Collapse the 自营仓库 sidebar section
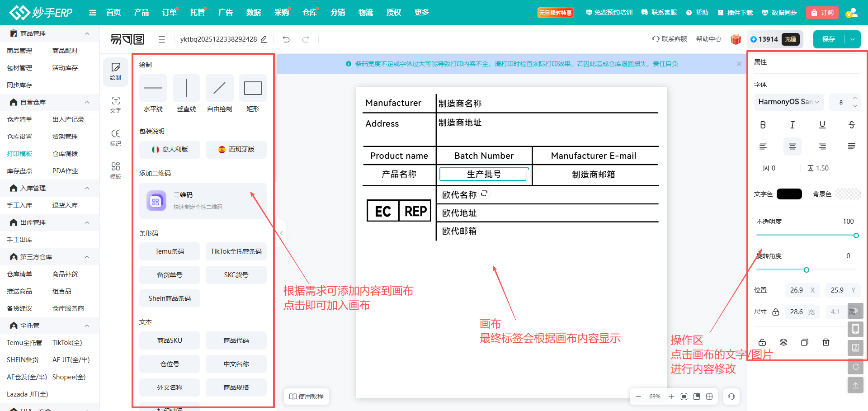Screen dimensions: 868x411 click(87, 102)
